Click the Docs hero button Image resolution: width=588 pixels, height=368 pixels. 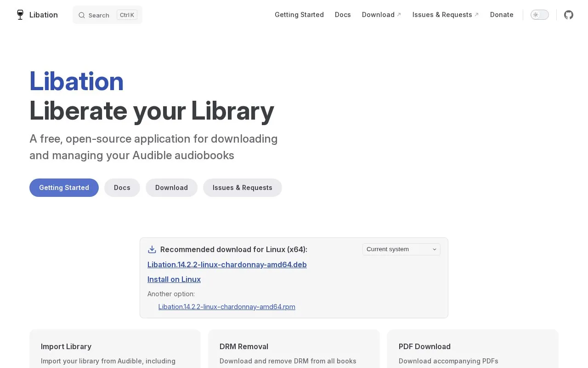pos(122,188)
